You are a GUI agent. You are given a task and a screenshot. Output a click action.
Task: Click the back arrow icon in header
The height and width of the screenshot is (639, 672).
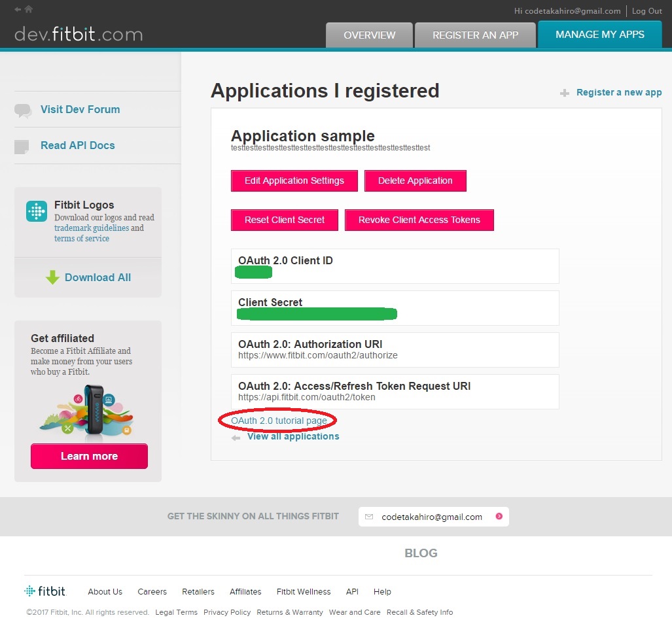[x=18, y=9]
